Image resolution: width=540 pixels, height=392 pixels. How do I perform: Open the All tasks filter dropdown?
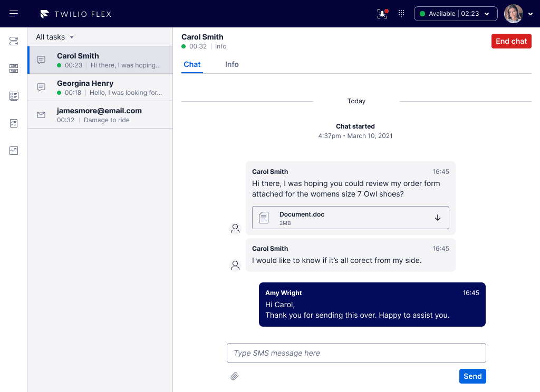pyautogui.click(x=54, y=37)
